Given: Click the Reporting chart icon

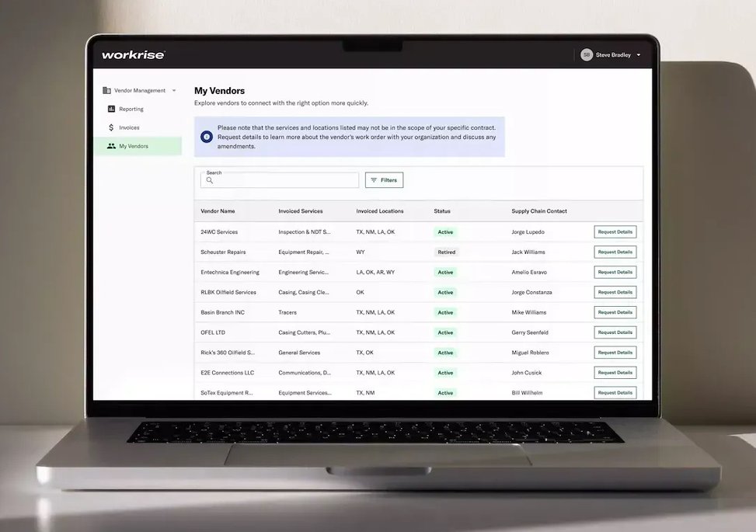Looking at the screenshot, I should 111,109.
